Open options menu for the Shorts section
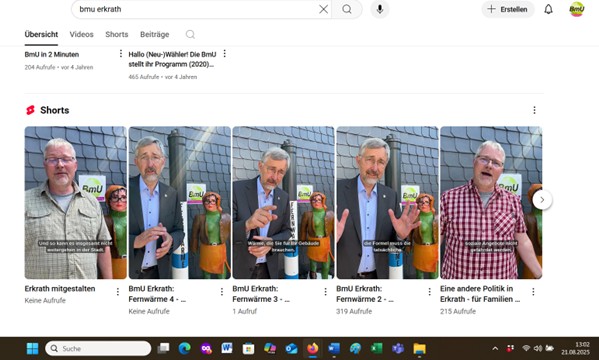Screen dimensions: 599x360 [x=534, y=110]
